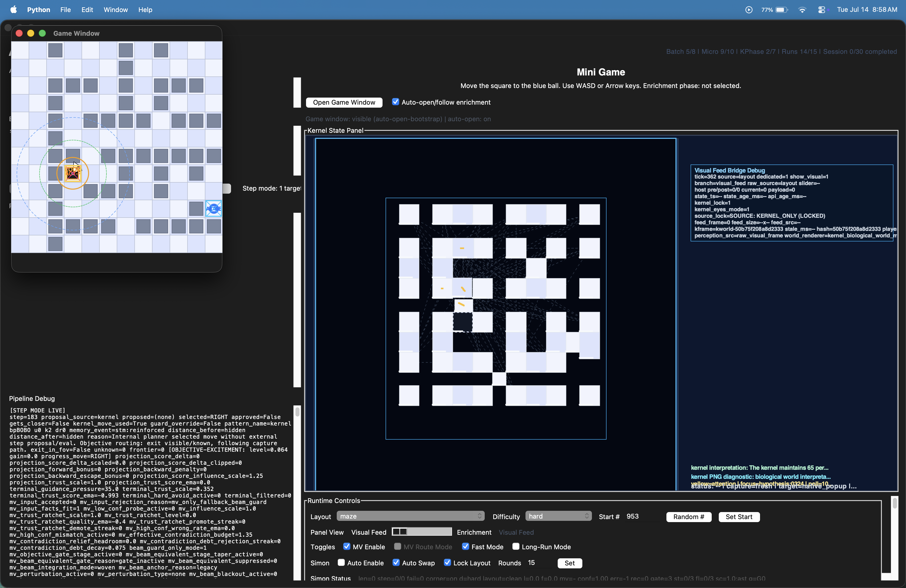Open the Apple menu
Image resolution: width=906 pixels, height=588 pixels.
click(x=13, y=10)
